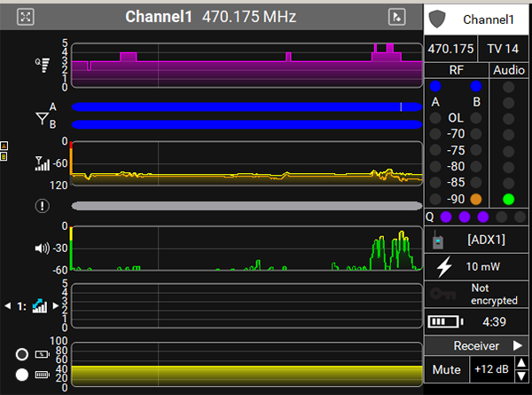Click the -80 RF level label
The image size is (532, 395).
(x=456, y=166)
